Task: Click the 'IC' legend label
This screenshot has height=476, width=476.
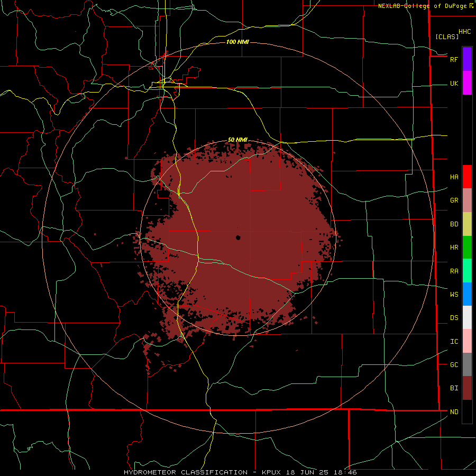Action: (x=454, y=342)
